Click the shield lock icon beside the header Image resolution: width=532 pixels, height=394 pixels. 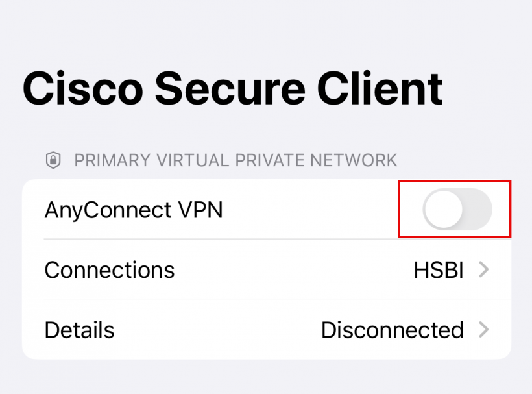pyautogui.click(x=53, y=160)
